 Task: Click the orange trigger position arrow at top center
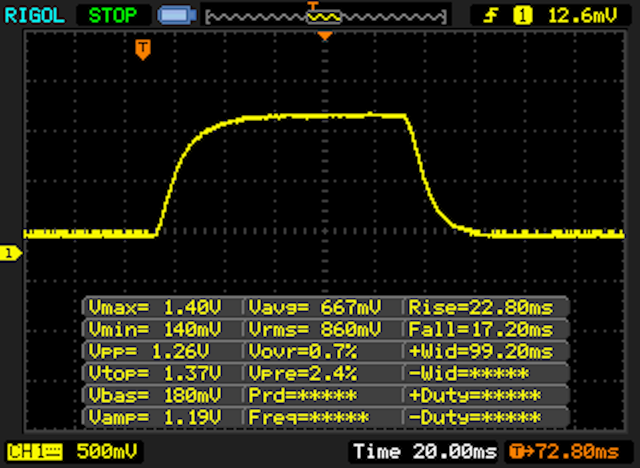[324, 36]
